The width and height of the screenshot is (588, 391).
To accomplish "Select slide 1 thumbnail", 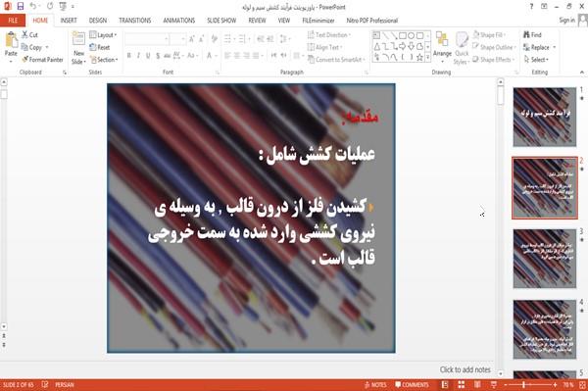I will pyautogui.click(x=545, y=117).
